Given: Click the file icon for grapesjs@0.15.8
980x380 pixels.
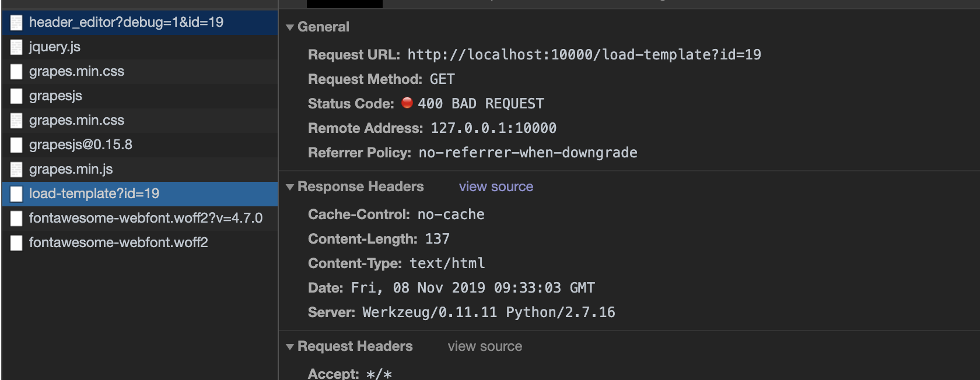Looking at the screenshot, I should [x=16, y=145].
